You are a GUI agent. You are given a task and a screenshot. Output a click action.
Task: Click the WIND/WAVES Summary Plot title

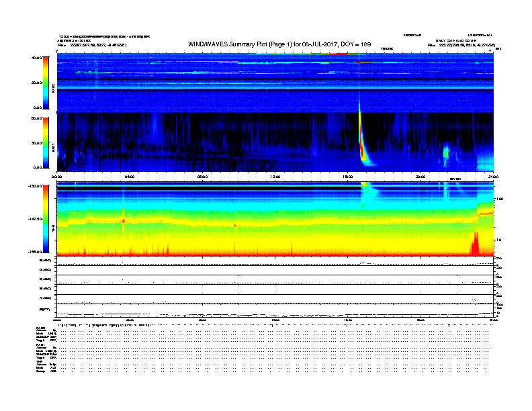click(x=279, y=44)
